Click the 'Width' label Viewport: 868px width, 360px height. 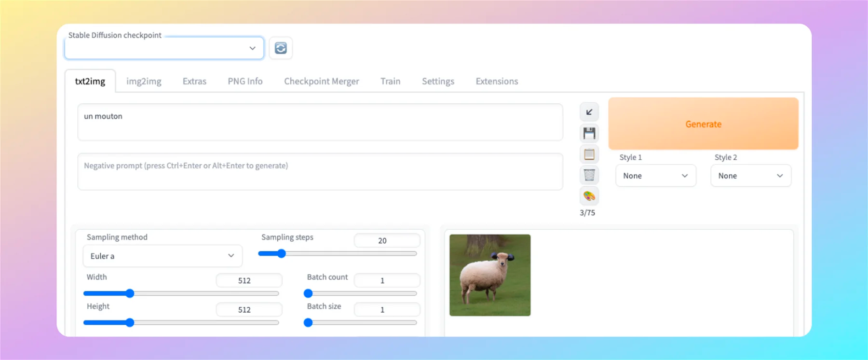97,277
